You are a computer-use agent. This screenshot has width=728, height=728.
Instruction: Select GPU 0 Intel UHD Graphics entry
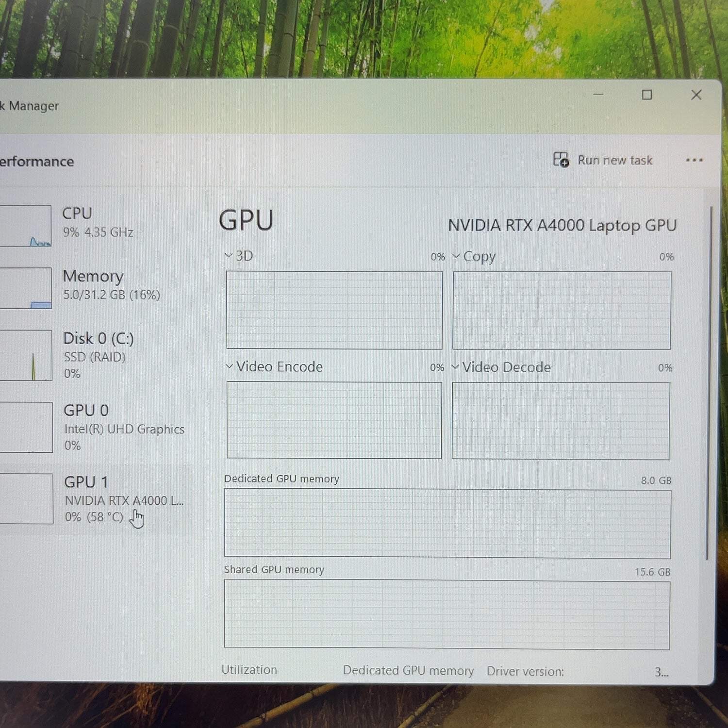point(96,427)
